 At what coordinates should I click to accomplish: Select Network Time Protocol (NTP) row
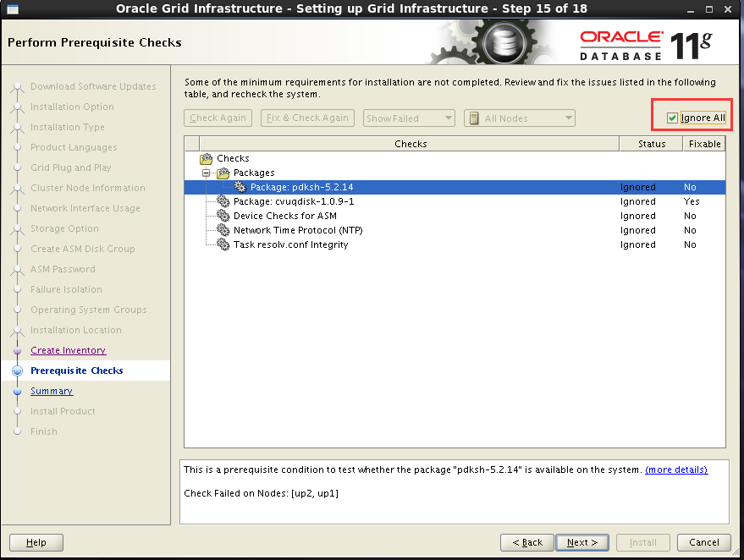[x=455, y=230]
